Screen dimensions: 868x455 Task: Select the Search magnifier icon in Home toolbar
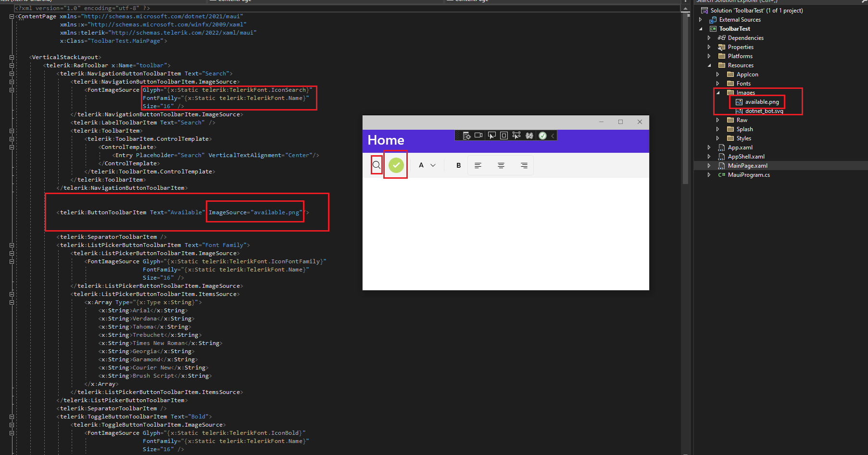pos(377,165)
